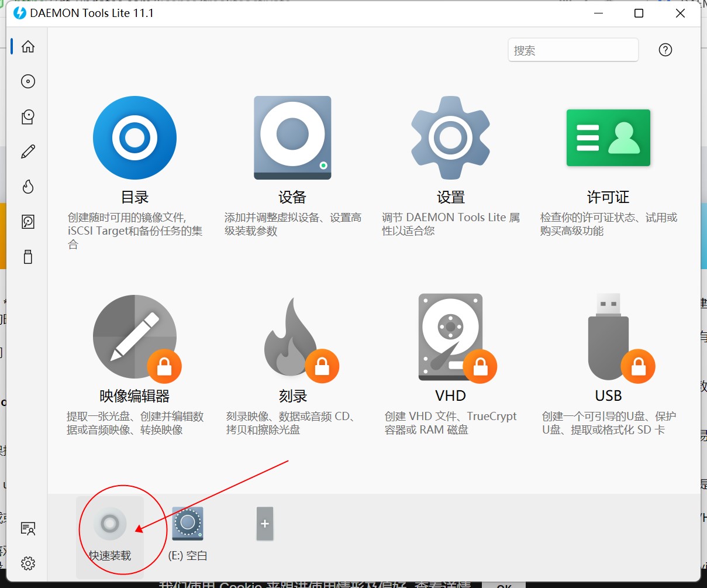Click the 刻录 title text
Image resolution: width=707 pixels, height=588 pixels.
[292, 396]
